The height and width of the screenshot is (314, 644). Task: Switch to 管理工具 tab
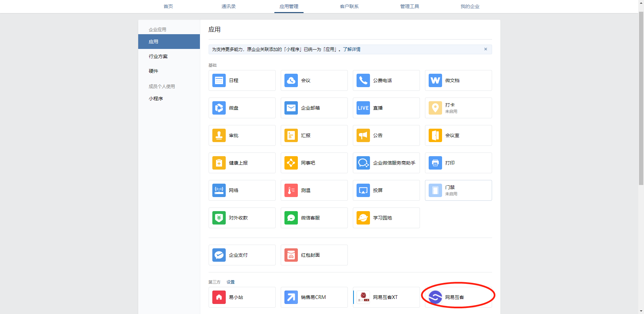coord(410,6)
